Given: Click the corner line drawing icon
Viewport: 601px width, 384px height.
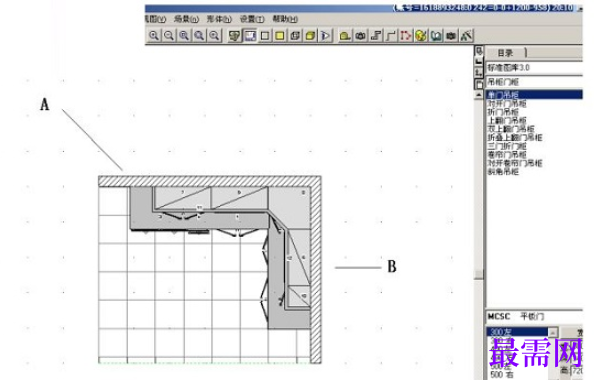Looking at the screenshot, I should coord(391,36).
